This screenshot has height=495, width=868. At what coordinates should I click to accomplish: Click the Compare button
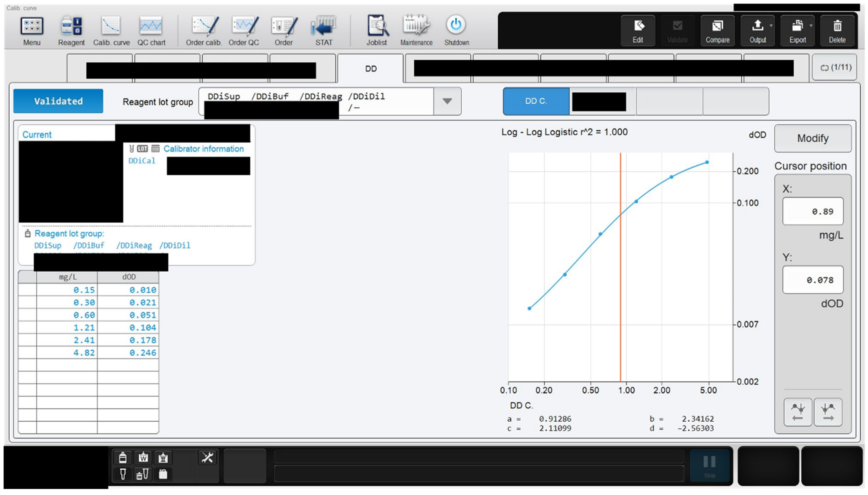[x=717, y=31]
